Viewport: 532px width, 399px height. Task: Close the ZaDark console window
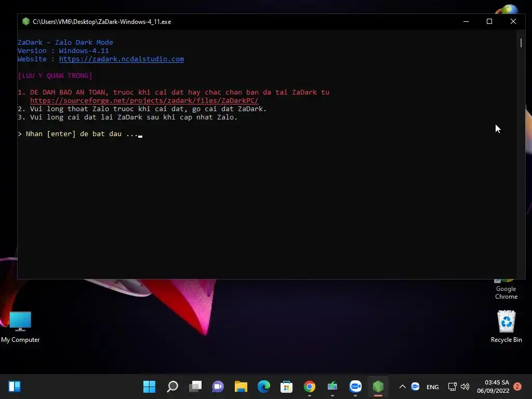click(x=513, y=21)
